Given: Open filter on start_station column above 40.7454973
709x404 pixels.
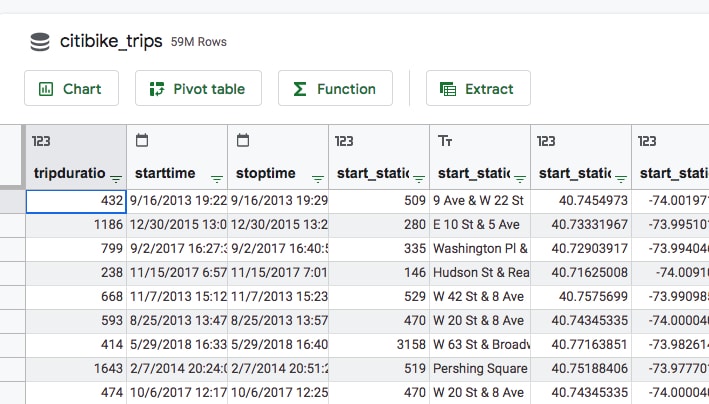Looking at the screenshot, I should pyautogui.click(x=621, y=179).
